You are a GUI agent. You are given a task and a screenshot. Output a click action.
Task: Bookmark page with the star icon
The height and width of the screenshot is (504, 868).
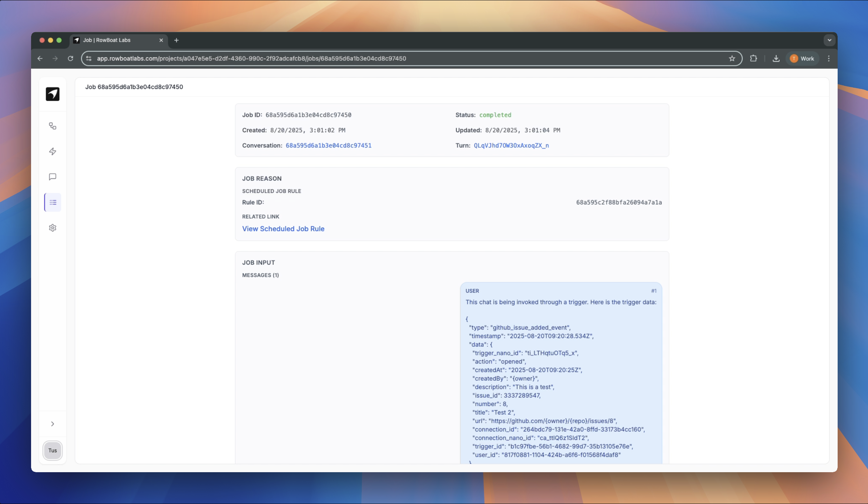[732, 59]
